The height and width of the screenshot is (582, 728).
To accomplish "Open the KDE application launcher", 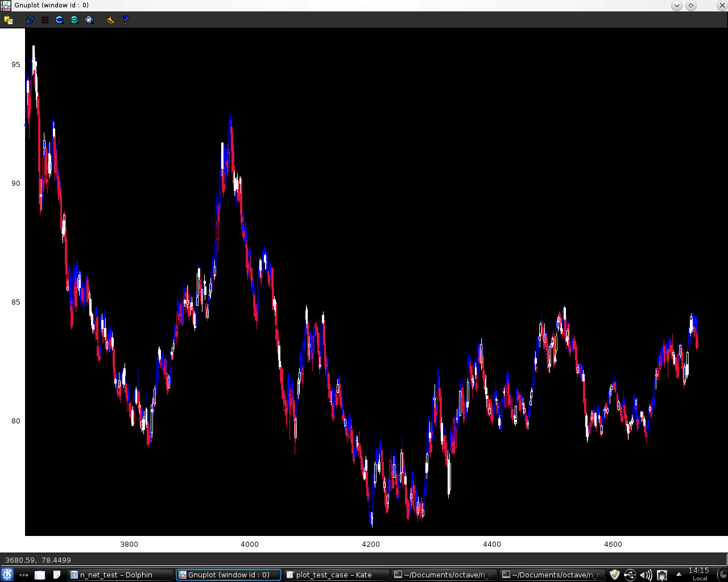I will pyautogui.click(x=7, y=575).
